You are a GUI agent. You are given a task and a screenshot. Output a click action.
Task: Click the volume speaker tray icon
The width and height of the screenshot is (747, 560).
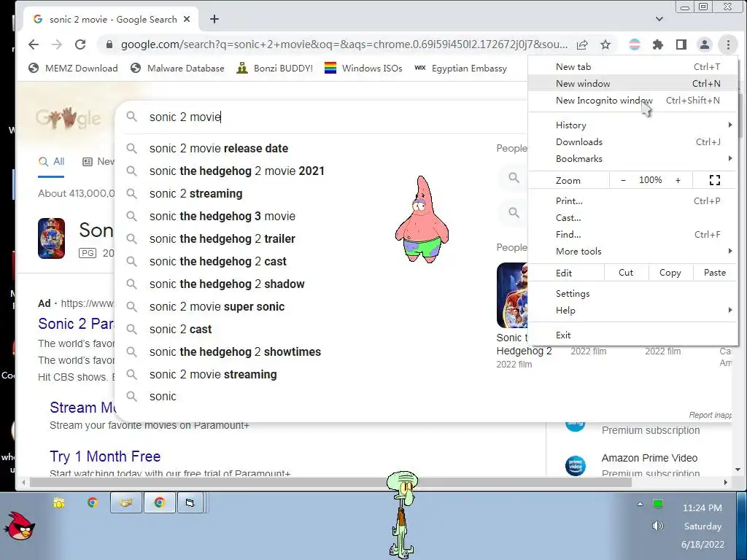(x=657, y=526)
